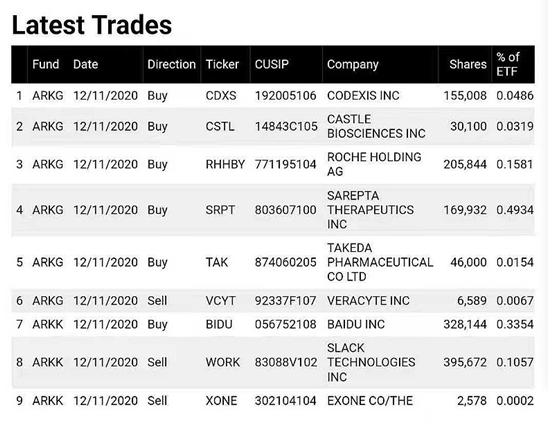The width and height of the screenshot is (548, 435).
Task: Select the CDXS ticker cell
Action: tap(221, 95)
